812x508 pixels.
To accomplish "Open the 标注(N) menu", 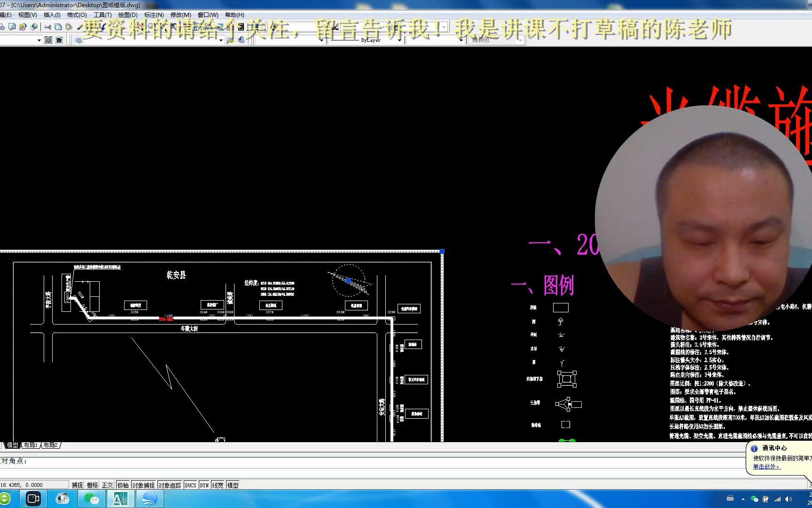I will pos(154,15).
